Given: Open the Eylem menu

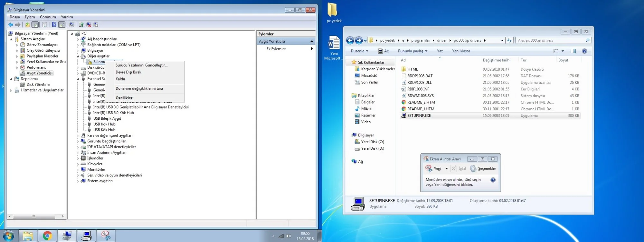Looking at the screenshot, I should 30,17.
